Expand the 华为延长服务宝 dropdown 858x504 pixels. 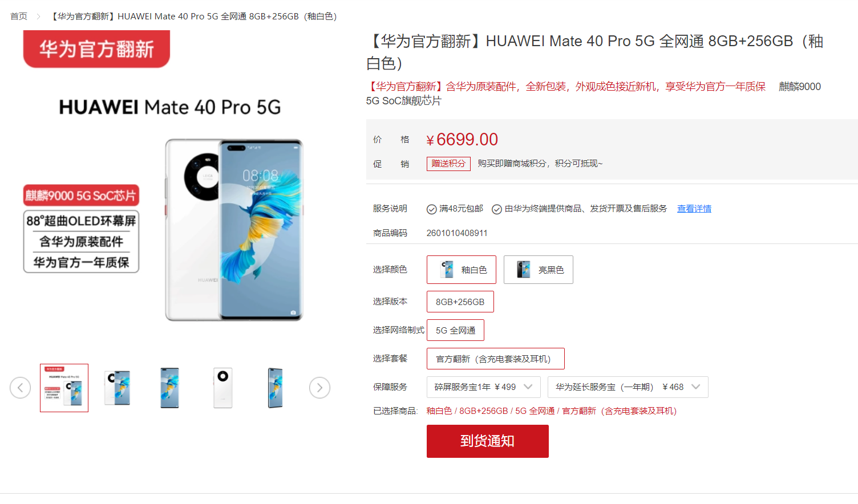pos(628,387)
